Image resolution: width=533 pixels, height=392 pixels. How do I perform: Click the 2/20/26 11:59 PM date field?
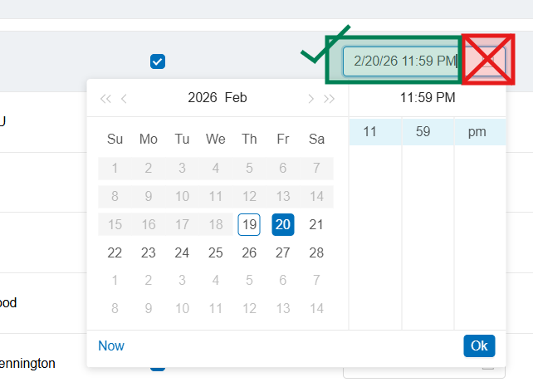pos(402,61)
